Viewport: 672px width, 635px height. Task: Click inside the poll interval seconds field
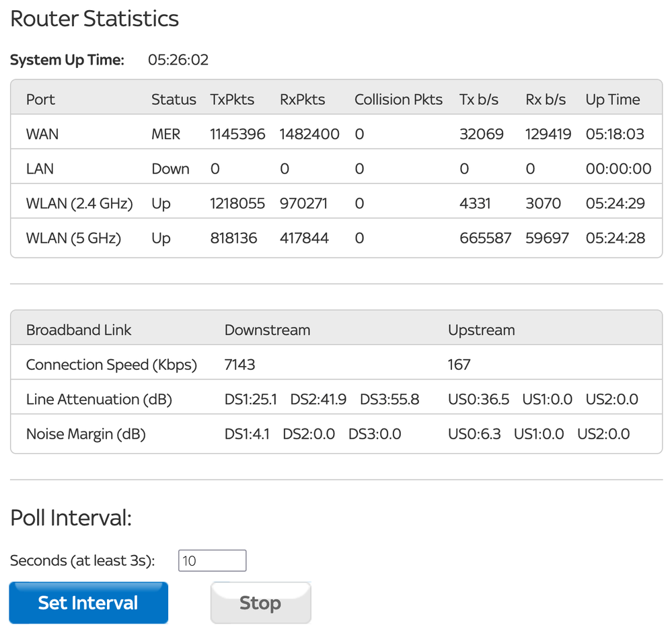pos(212,560)
